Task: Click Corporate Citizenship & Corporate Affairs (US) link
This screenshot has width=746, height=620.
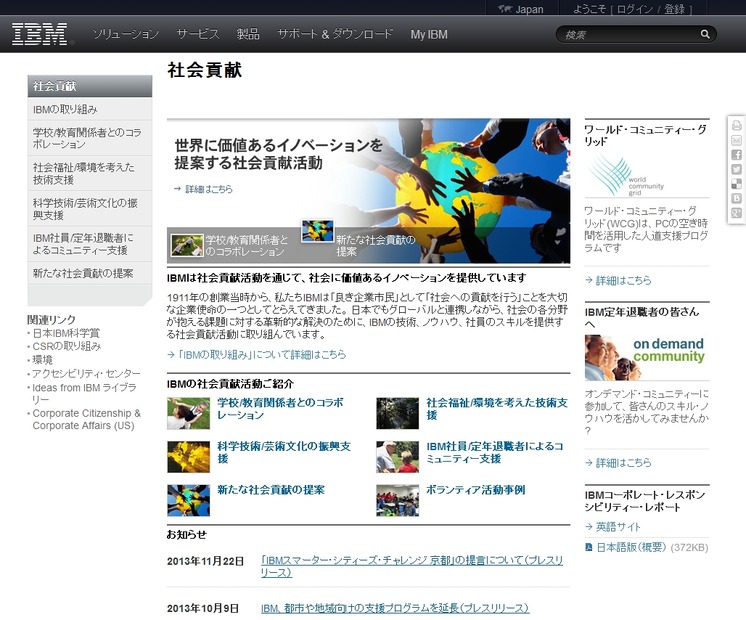Action: (x=87, y=419)
